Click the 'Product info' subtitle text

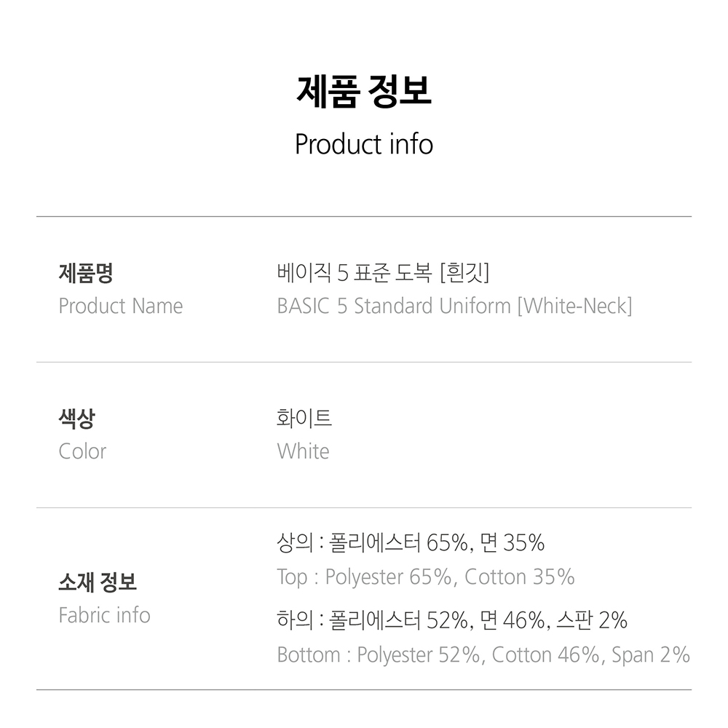pyautogui.click(x=364, y=144)
